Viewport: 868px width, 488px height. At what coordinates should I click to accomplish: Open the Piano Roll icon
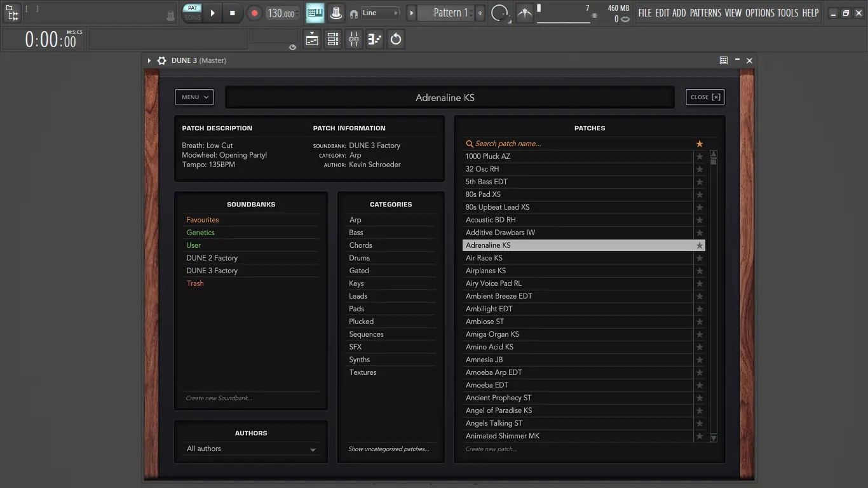375,39
